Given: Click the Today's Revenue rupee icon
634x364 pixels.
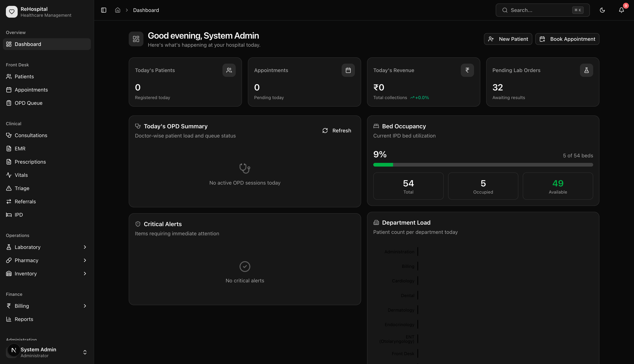Looking at the screenshot, I should point(467,70).
